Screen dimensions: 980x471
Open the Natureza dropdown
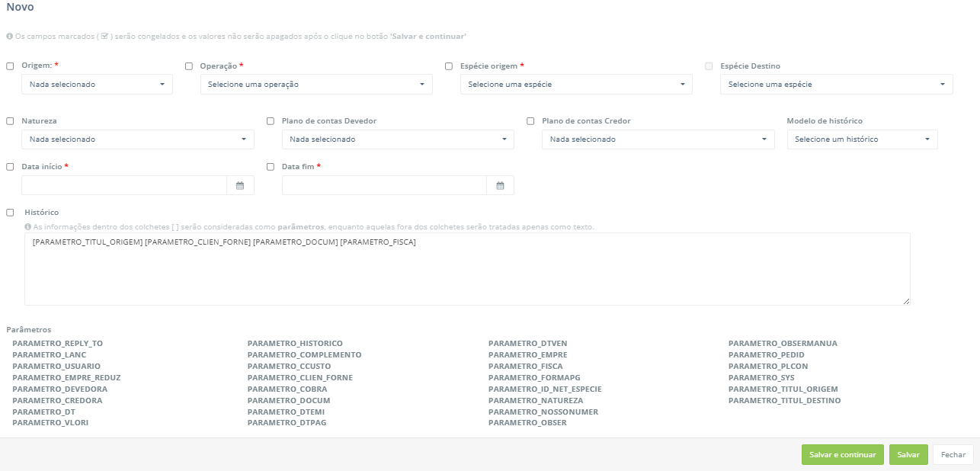coord(138,139)
